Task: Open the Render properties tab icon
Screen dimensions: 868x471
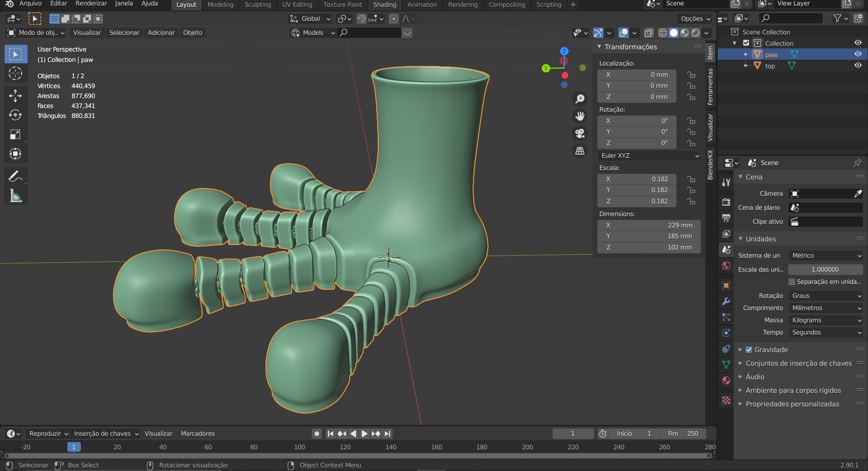Action: tap(726, 202)
